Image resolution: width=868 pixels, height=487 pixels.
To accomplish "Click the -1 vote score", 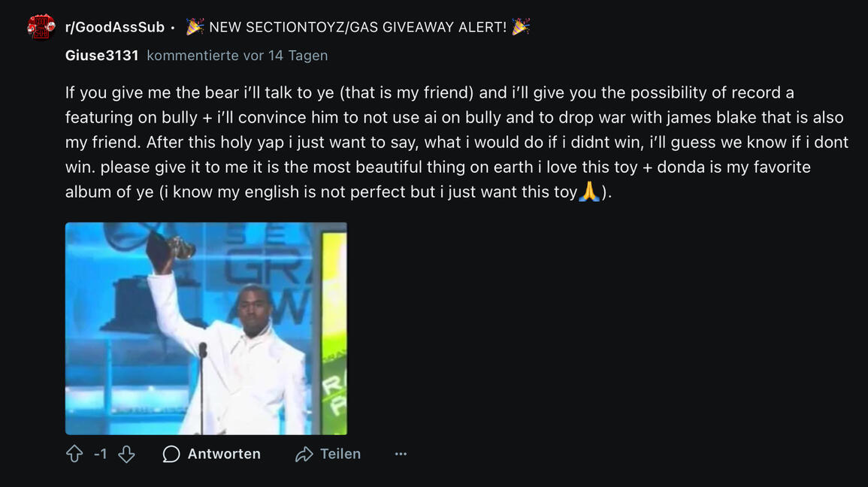I will [x=100, y=454].
